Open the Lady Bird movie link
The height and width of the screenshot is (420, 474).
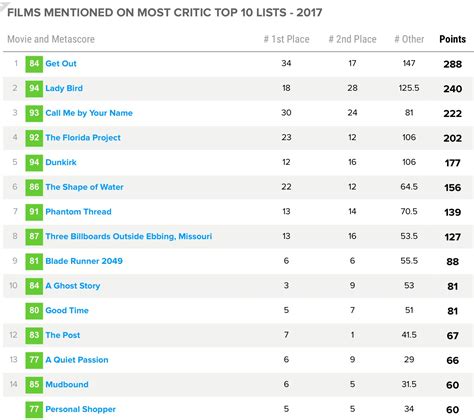point(64,88)
